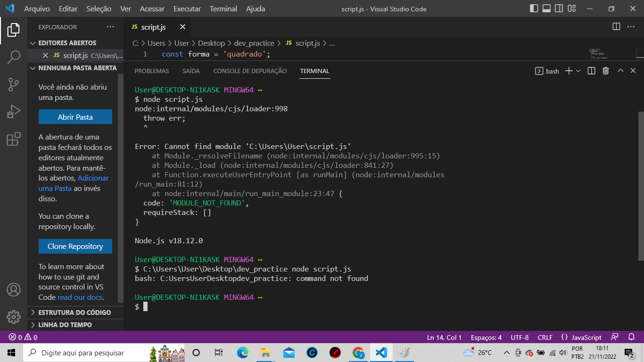Toggle primary side bar layout button
Viewport: 644px width, 362px height.
tap(534, 8)
